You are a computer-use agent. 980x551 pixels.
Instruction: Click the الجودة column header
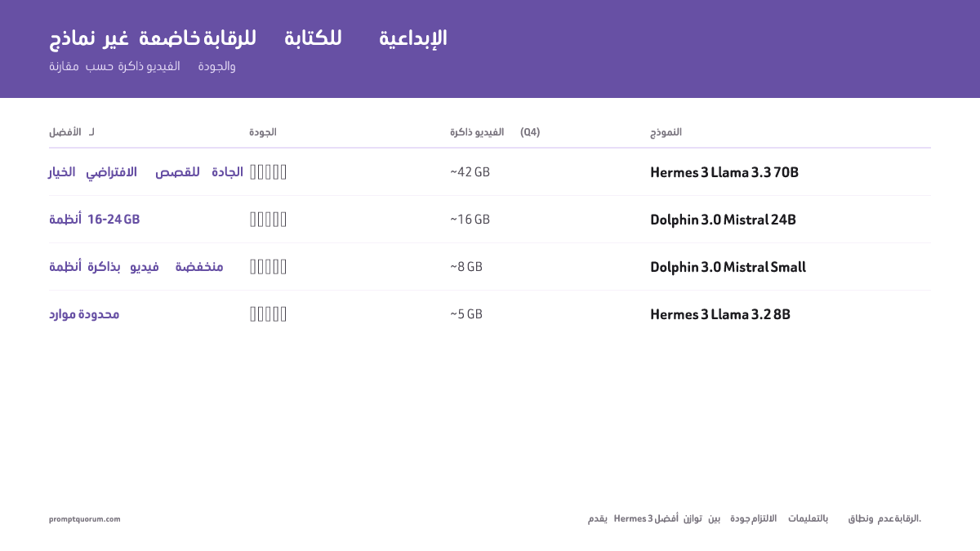pyautogui.click(x=263, y=131)
